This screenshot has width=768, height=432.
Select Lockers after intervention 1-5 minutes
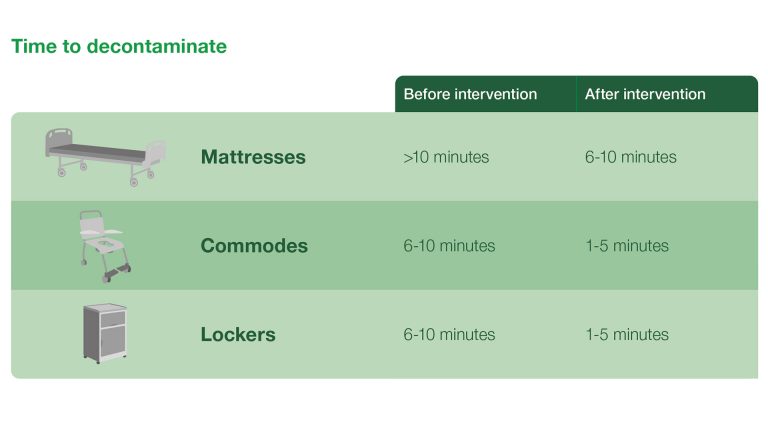pyautogui.click(x=627, y=334)
